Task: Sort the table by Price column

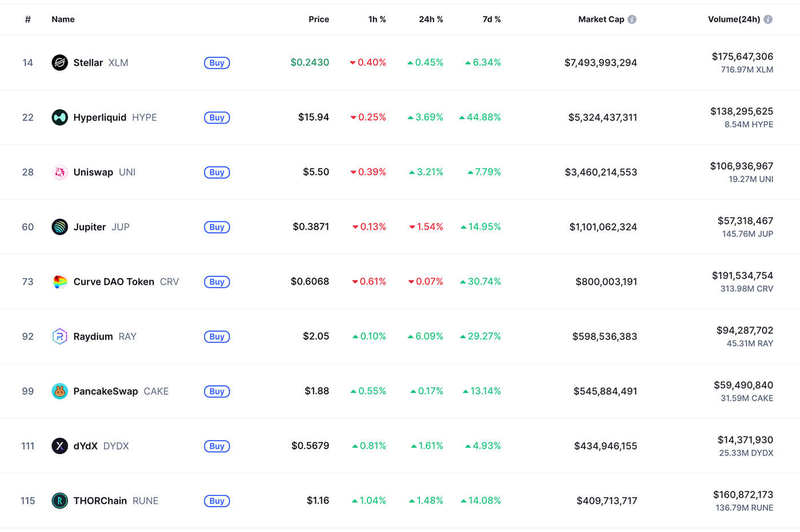Action: (x=318, y=19)
